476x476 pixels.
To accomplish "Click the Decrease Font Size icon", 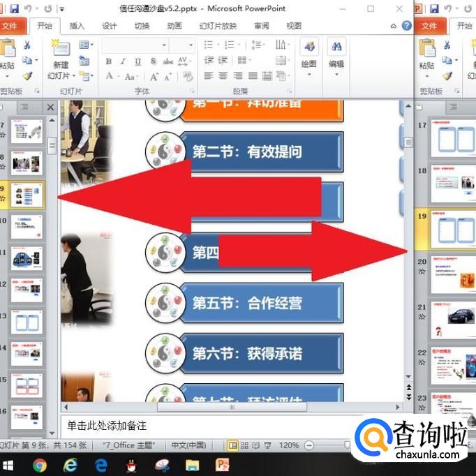I will 168,77.
